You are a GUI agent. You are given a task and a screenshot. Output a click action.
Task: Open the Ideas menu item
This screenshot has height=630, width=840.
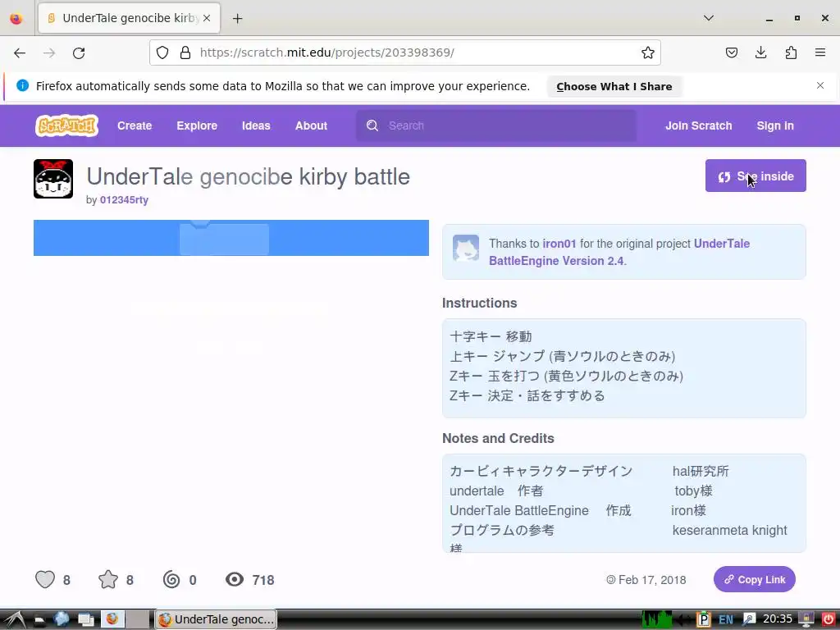(256, 126)
